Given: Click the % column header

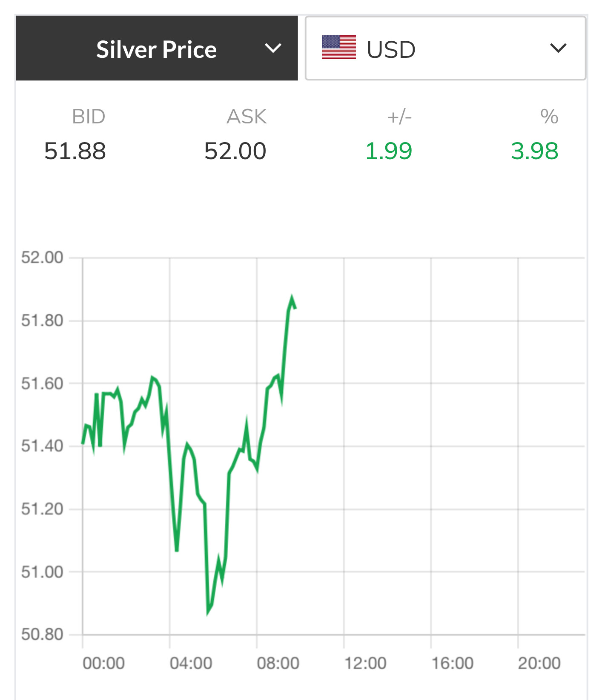Looking at the screenshot, I should pos(549,117).
